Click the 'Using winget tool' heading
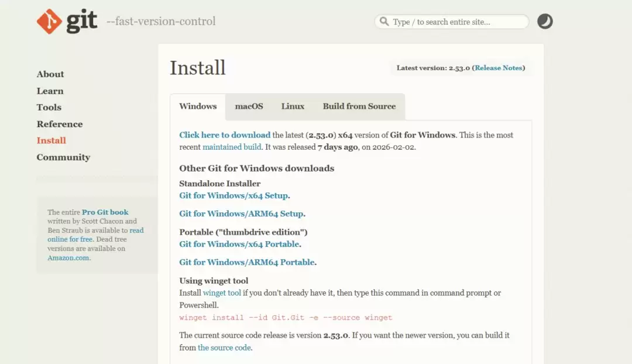This screenshot has width=632, height=364. click(214, 280)
